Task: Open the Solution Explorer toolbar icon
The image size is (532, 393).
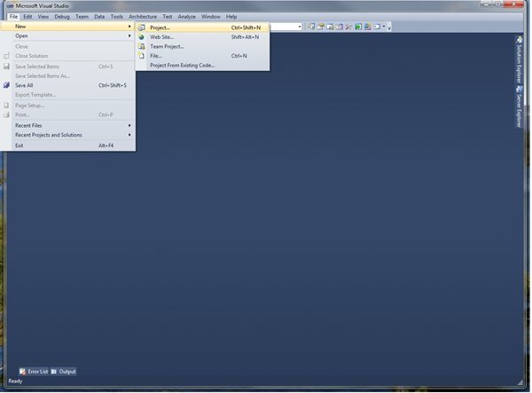Action: 311,27
